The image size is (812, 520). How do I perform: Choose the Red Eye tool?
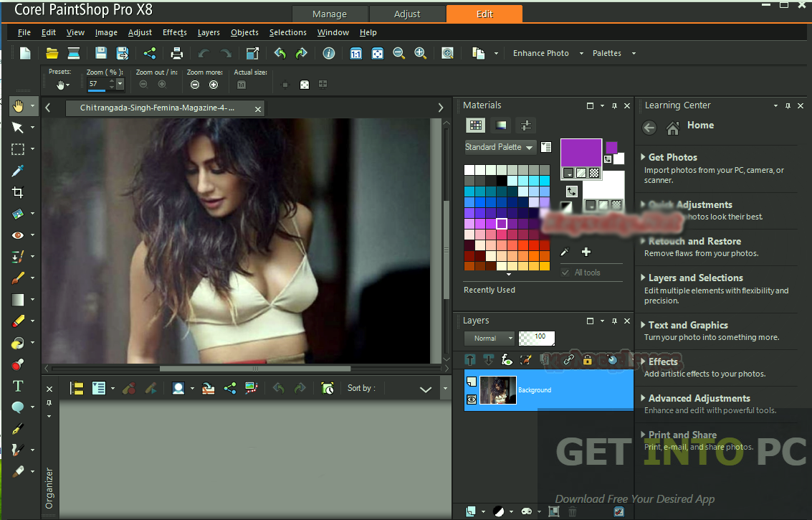[18, 235]
